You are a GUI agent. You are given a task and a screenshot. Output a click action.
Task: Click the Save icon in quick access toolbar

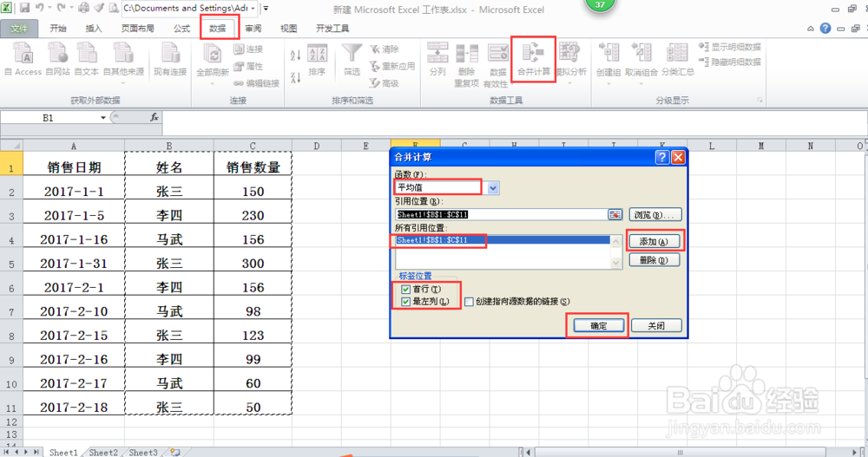25,9
